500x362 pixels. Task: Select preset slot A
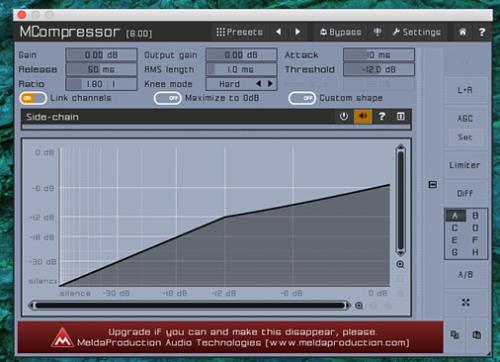(x=454, y=216)
